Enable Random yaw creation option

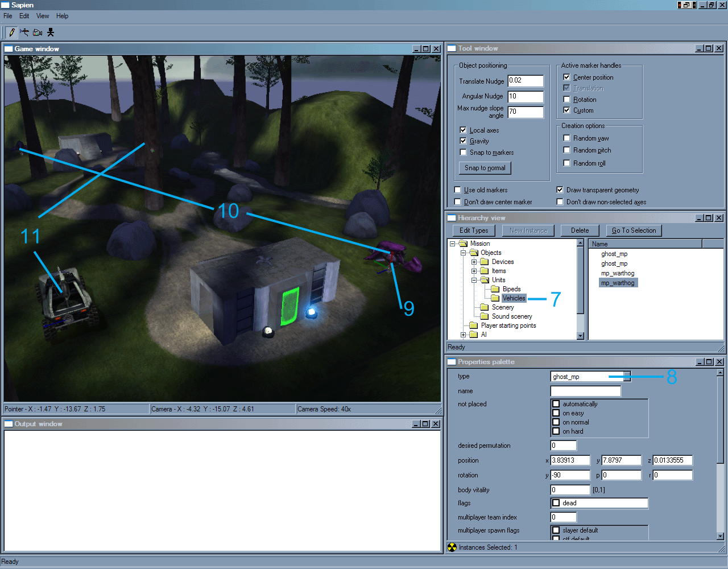point(566,138)
